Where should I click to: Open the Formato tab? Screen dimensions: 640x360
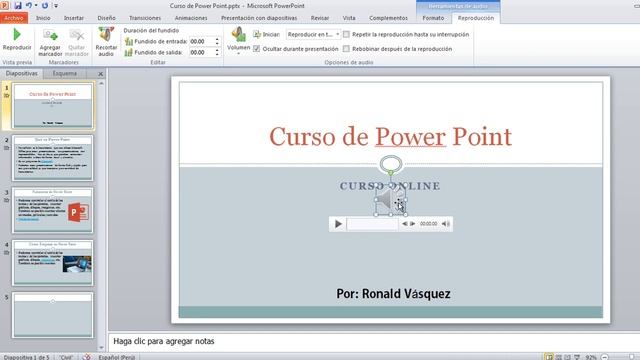433,18
